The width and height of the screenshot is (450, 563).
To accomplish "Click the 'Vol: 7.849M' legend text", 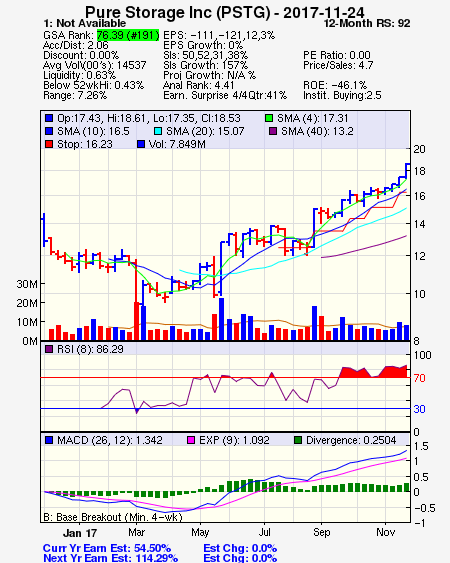I will (177, 144).
